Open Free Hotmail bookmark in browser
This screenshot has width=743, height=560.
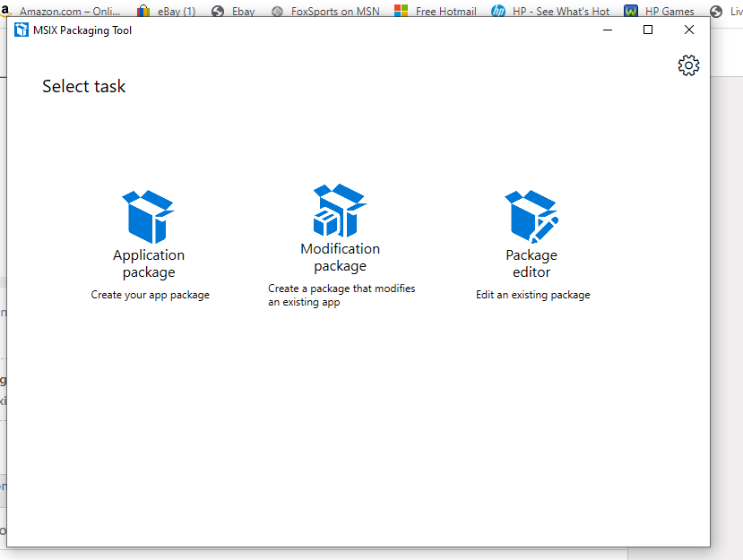pos(436,11)
